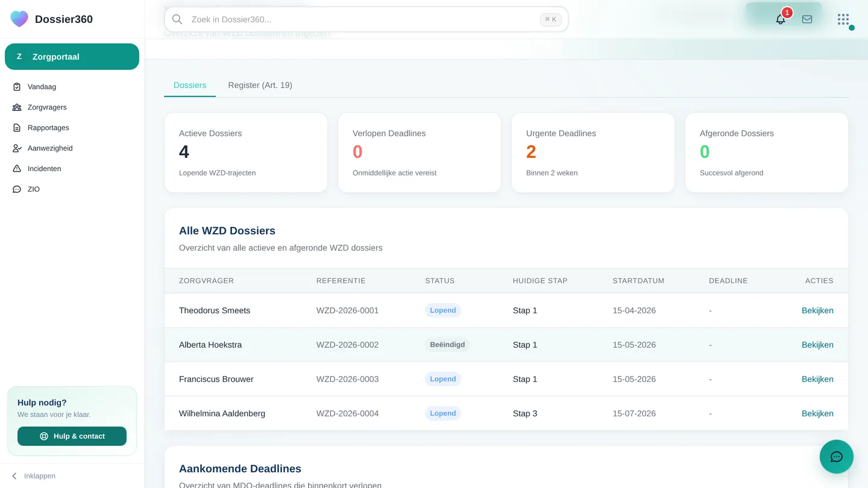Click the Aankomende Deadlines heading
The width and height of the screenshot is (868, 488).
pos(240,469)
